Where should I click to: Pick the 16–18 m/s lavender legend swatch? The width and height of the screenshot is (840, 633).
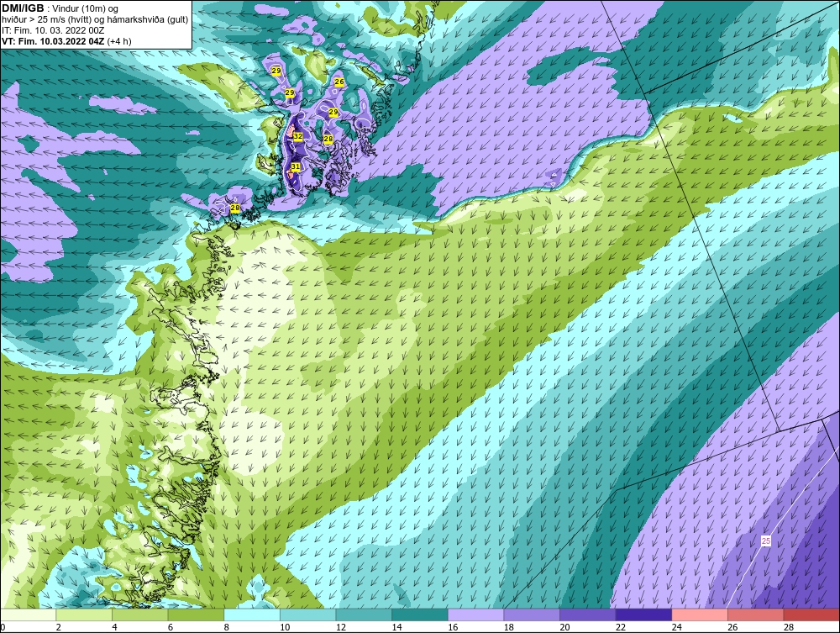coord(475,615)
